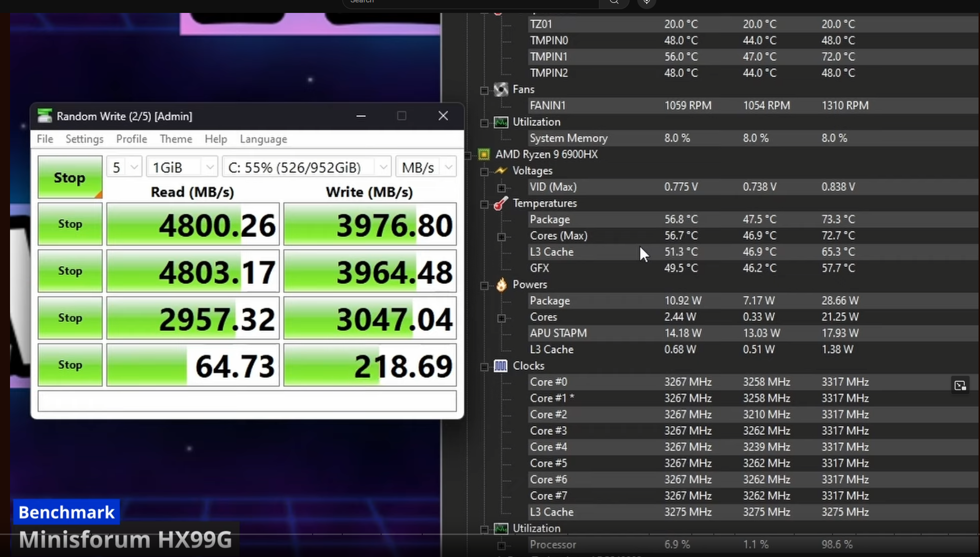Viewport: 980px width, 557px height.
Task: Click the Search box at top
Action: tap(471, 2)
